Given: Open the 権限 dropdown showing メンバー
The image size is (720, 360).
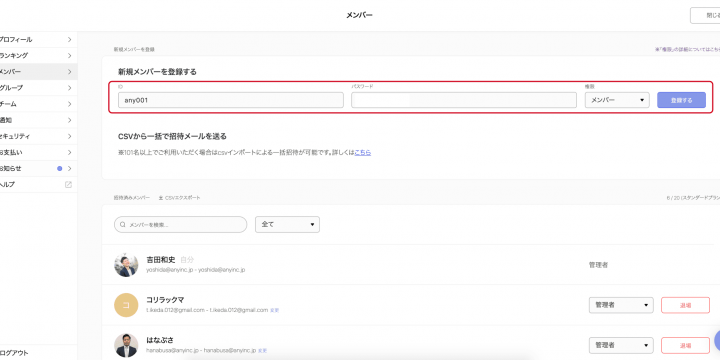Looking at the screenshot, I should click(617, 100).
